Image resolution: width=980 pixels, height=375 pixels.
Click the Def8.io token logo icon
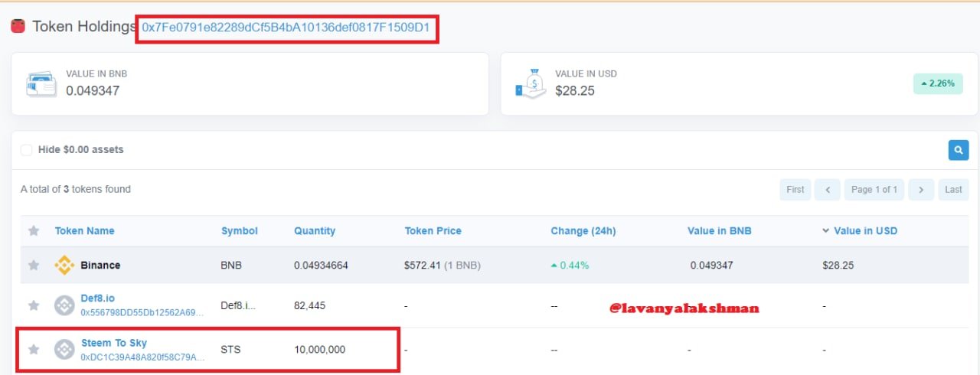click(x=64, y=305)
